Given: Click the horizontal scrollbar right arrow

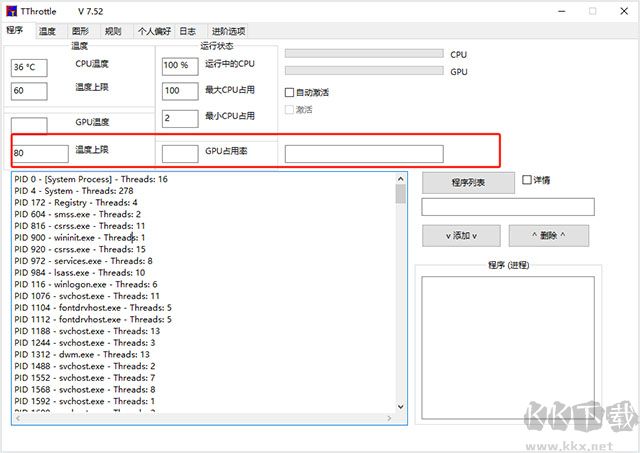Looking at the screenshot, I should [389, 418].
